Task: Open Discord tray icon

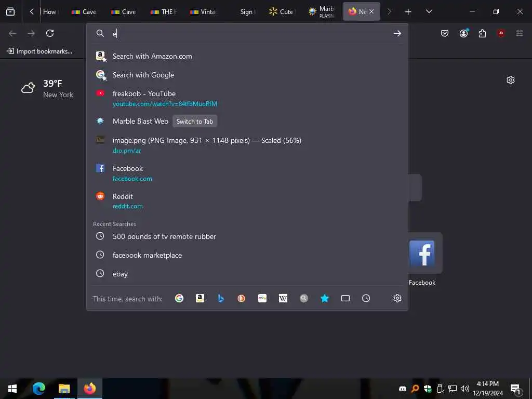Action: [x=403, y=389]
